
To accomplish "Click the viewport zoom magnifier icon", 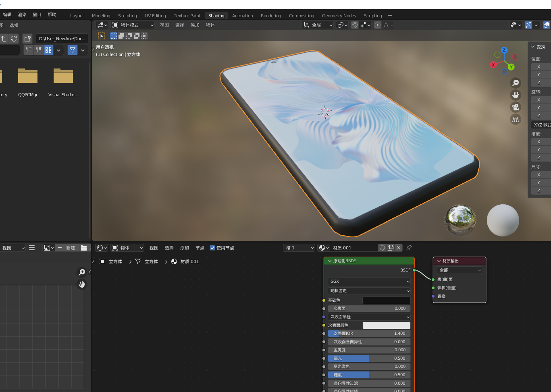I will pyautogui.click(x=516, y=83).
